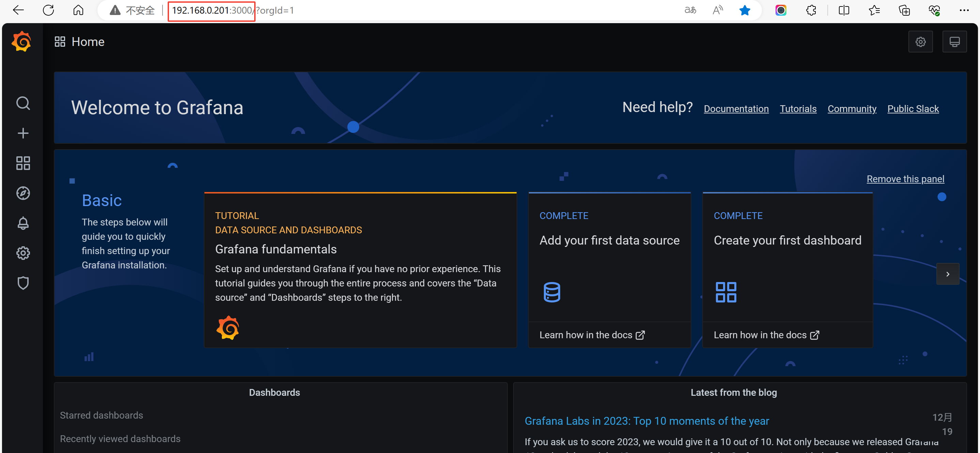Image resolution: width=980 pixels, height=453 pixels.
Task: Click the browser address bar URL
Action: [233, 10]
